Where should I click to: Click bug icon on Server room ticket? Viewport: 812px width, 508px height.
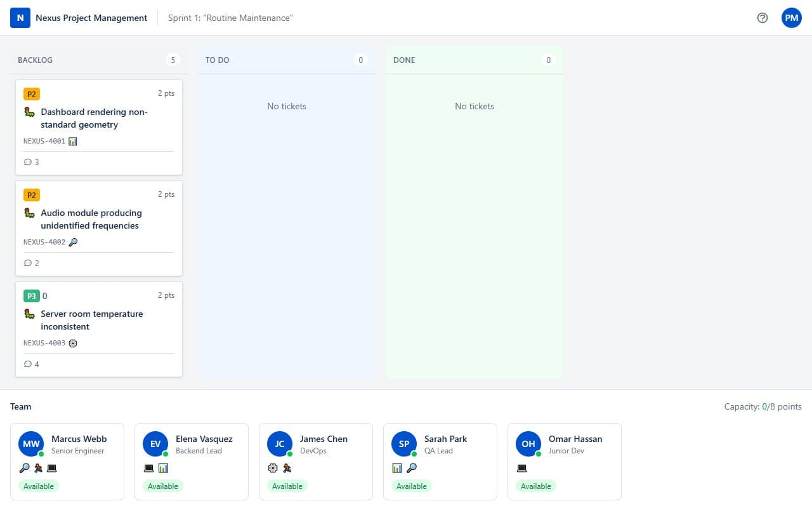coord(29,314)
